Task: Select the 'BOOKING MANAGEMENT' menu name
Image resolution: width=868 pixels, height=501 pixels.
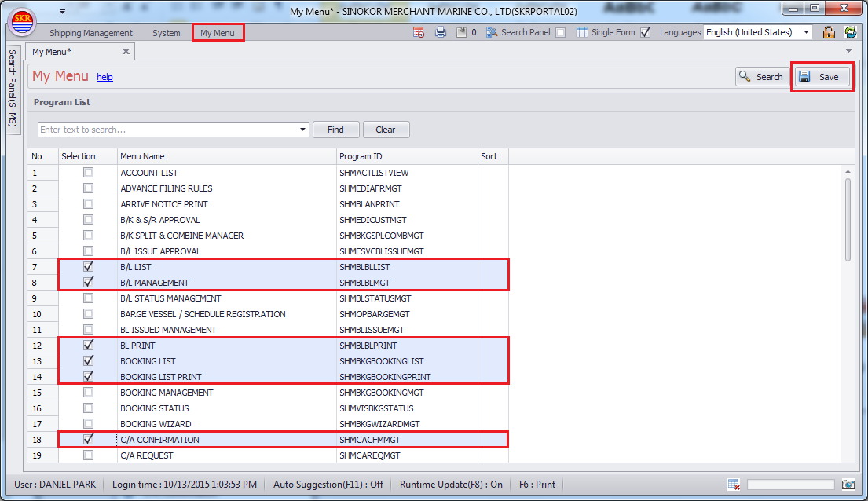Action: [167, 393]
